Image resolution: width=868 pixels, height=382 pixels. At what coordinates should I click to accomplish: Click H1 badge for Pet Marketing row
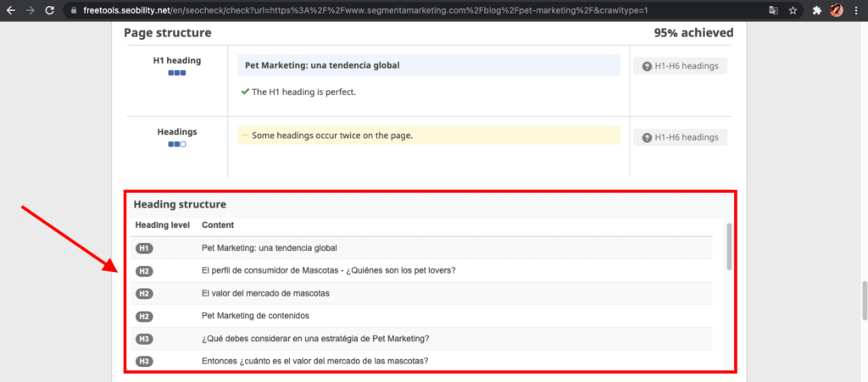coord(144,248)
